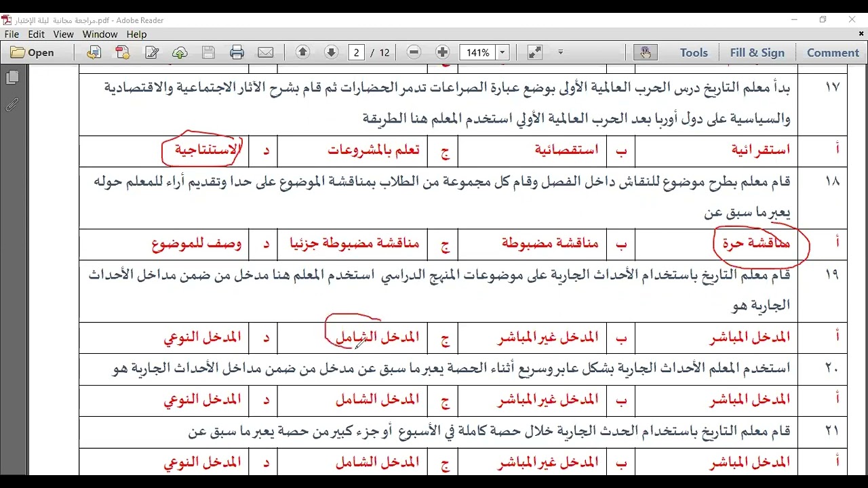Click the convert to PDF online icon
Image resolution: width=868 pixels, height=488 pixels.
pyautogui.click(x=94, y=52)
